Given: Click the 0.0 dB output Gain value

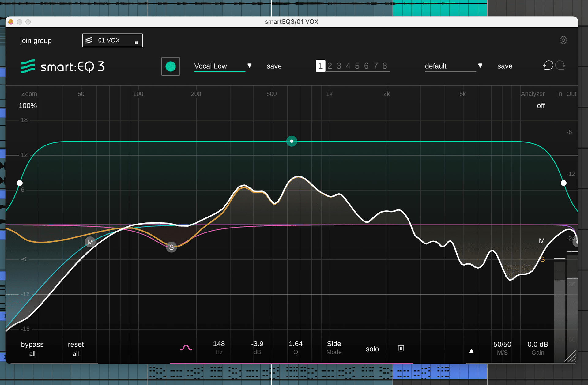Looking at the screenshot, I should (537, 344).
